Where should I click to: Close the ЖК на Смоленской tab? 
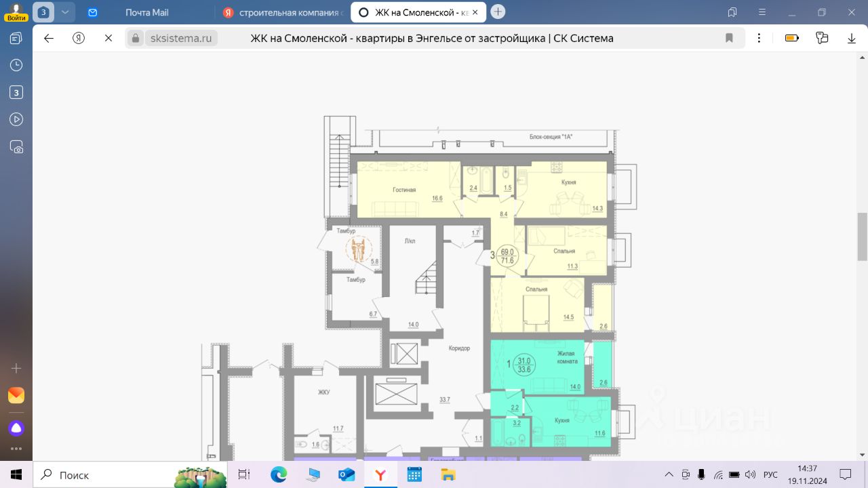[x=477, y=12]
